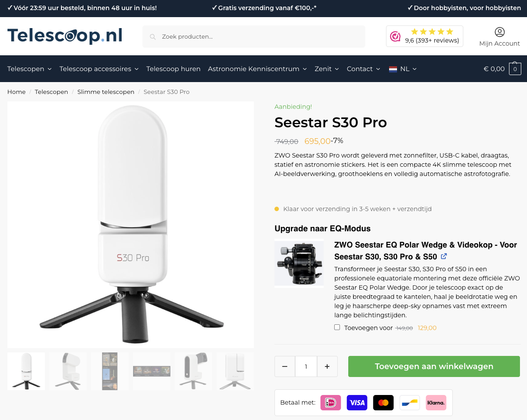Select the Bancontact payment icon
The image size is (527, 420).
[x=410, y=402]
